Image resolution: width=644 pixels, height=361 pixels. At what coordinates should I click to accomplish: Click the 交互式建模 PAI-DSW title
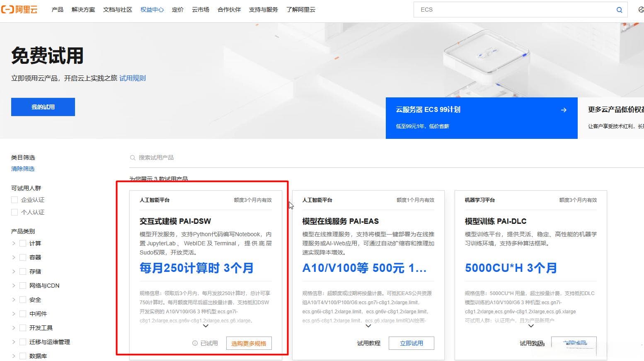175,221
